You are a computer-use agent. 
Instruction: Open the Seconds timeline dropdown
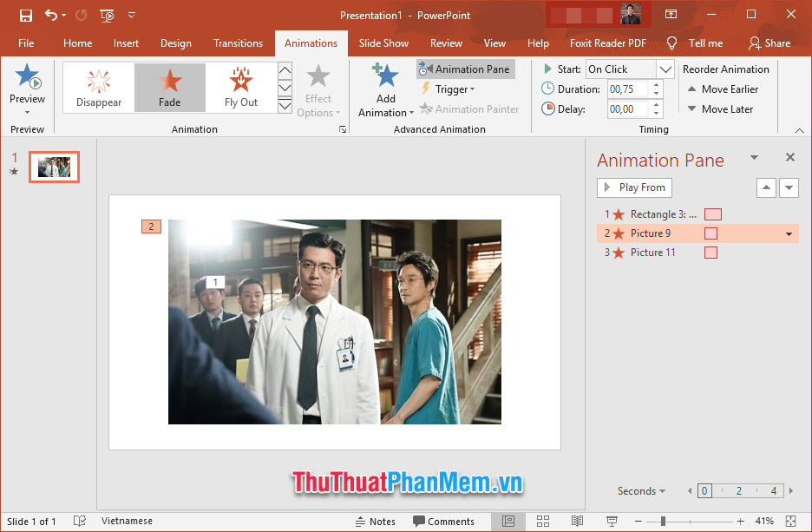coord(641,490)
